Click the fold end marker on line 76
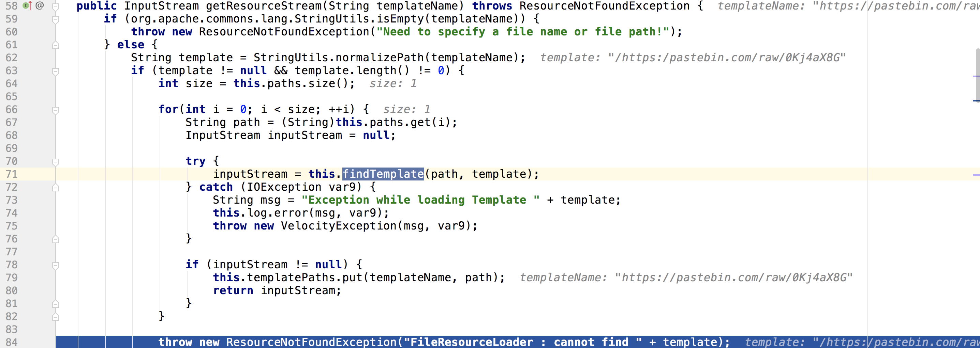 (x=56, y=239)
